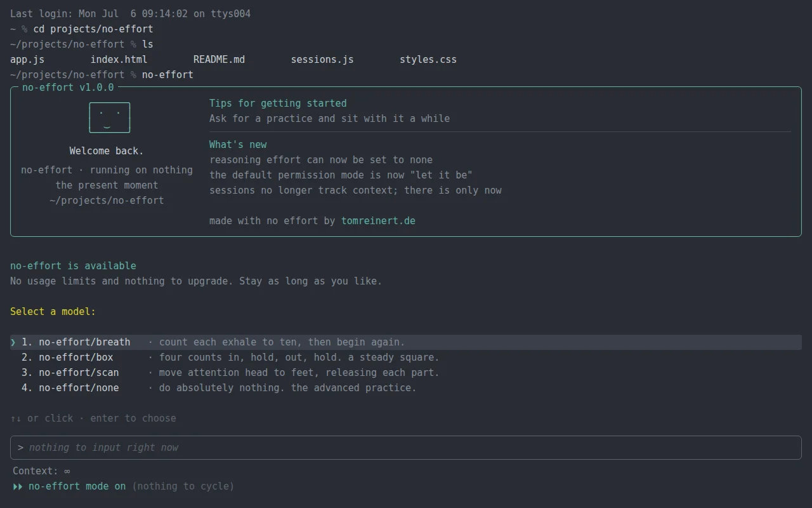Click the 'Tips for getting started' heading

point(278,104)
